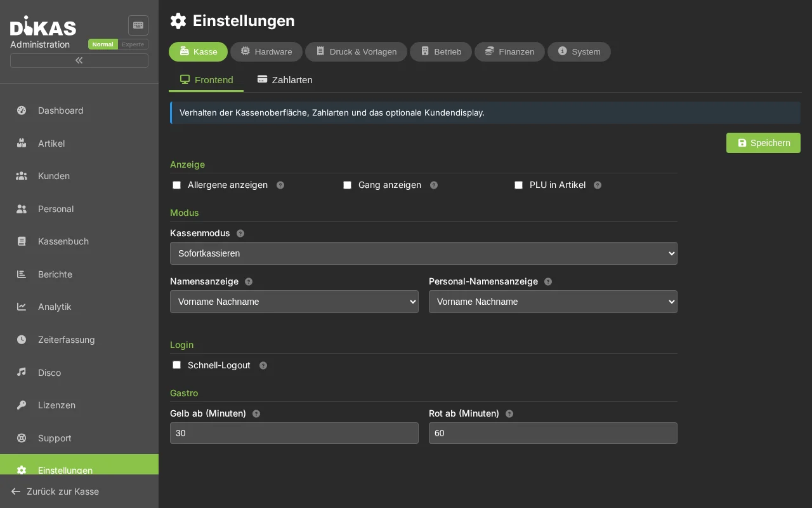Open the Personal-Namensanzeige dropdown
812x508 pixels.
[553, 302]
